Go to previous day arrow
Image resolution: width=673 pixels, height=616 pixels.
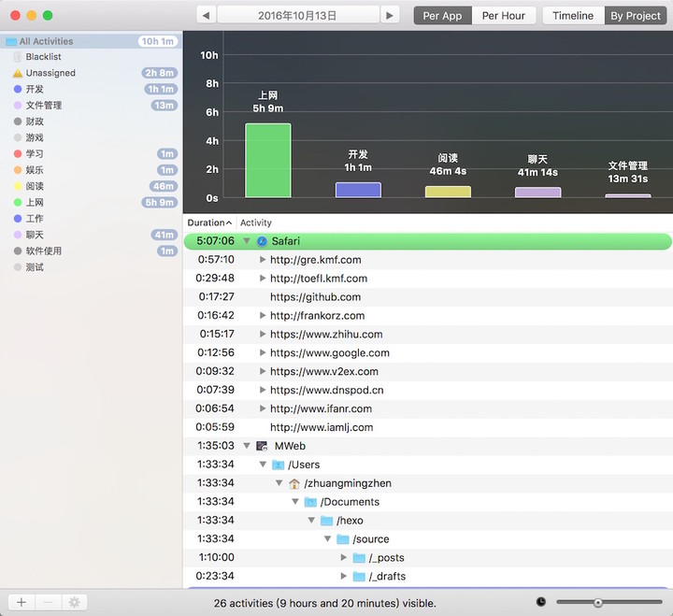[207, 16]
